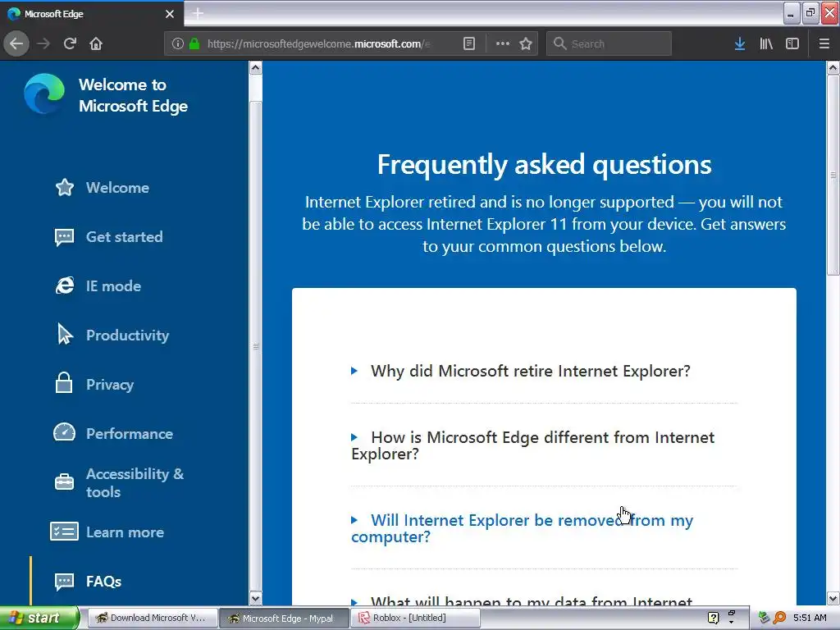Close the Microsoft Edge tab
The image size is (840, 630).
[x=169, y=14]
